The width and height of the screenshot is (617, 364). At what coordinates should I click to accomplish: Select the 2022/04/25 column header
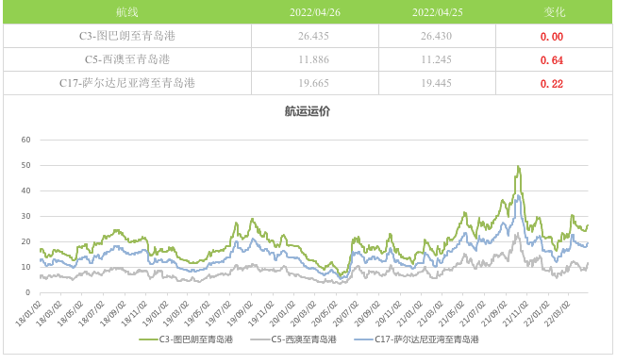[x=437, y=12]
